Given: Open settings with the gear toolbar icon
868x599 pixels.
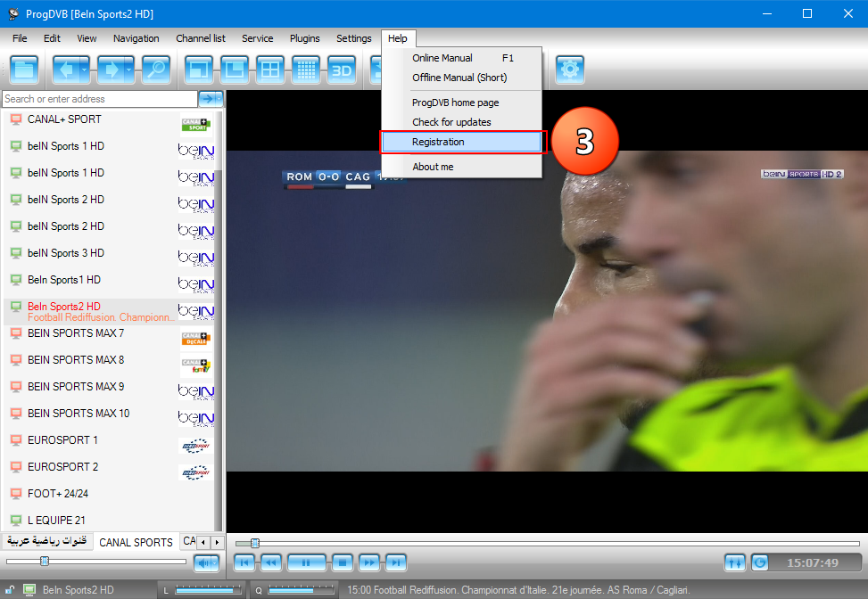Looking at the screenshot, I should [x=569, y=69].
